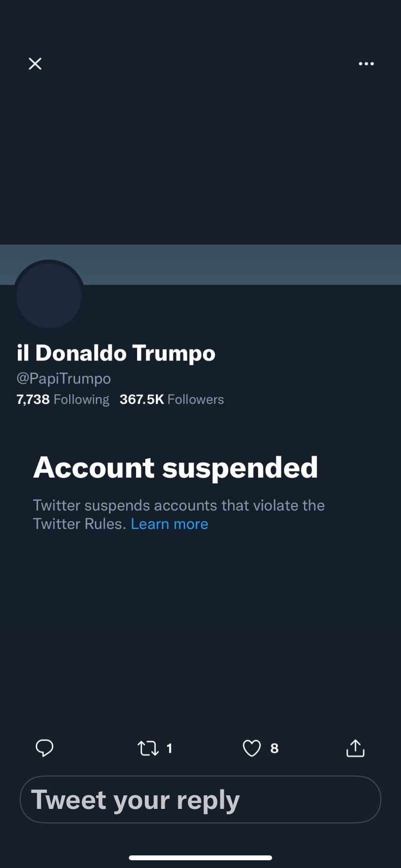Retweet using the arrows icon
The height and width of the screenshot is (868, 401).
click(x=148, y=748)
